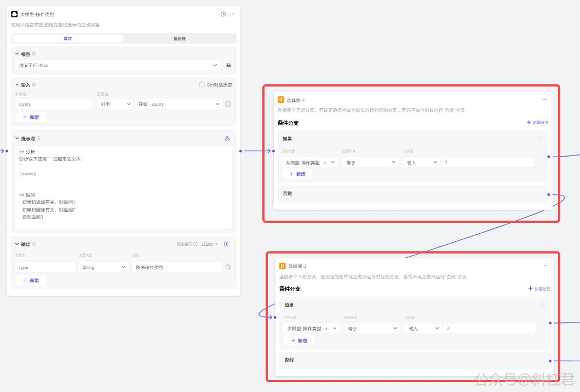Show info tooltip next to 输出
The image size is (580, 392).
pos(33,244)
